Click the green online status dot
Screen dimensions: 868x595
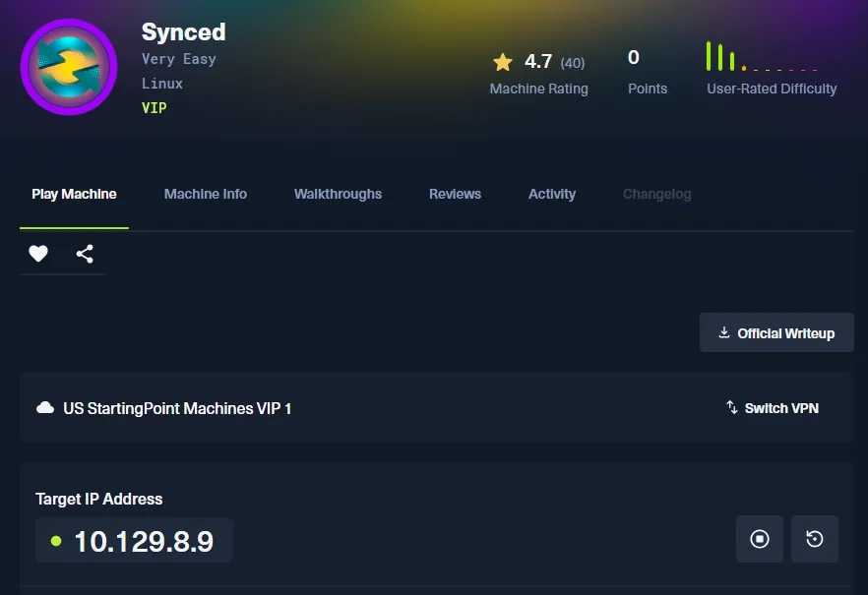56,541
